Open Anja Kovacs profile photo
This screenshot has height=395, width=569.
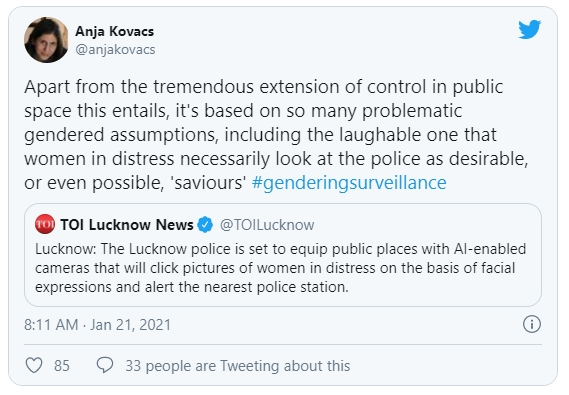coord(46,40)
